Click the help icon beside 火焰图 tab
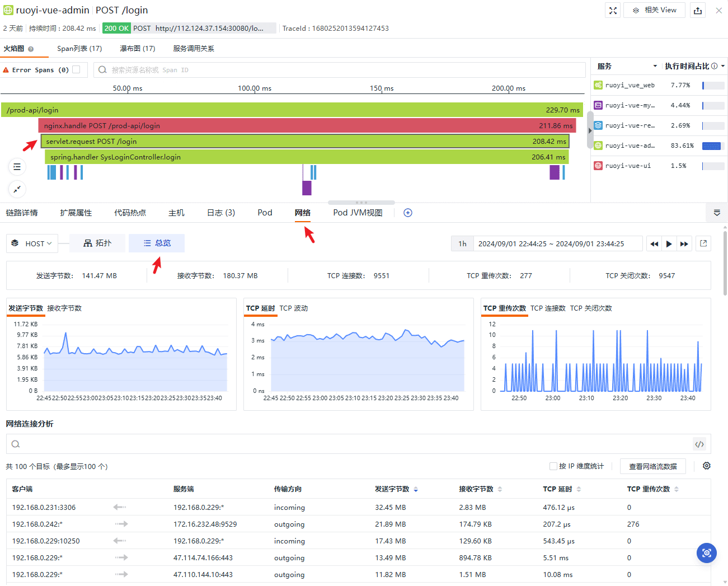This screenshot has width=728, height=586. tap(31, 49)
